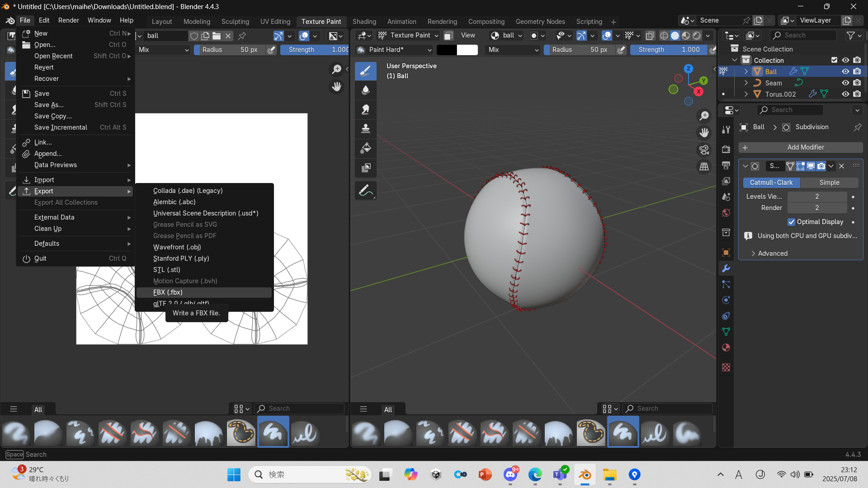
Task: Select the Smear tool
Action: point(366,109)
